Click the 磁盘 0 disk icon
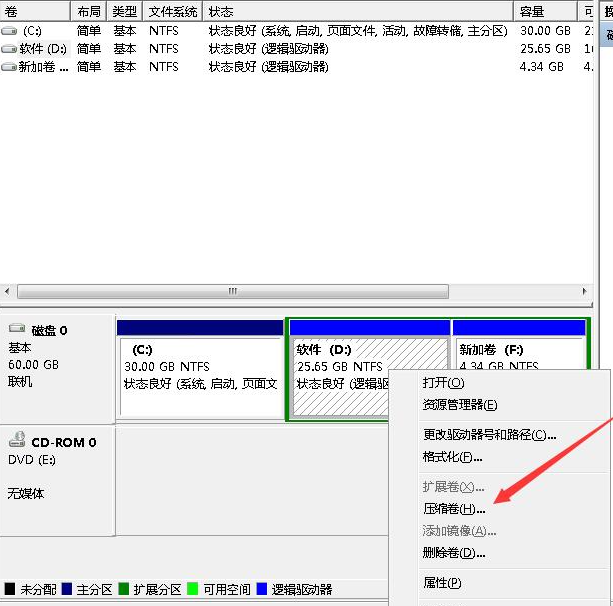The image size is (613, 606). (x=17, y=328)
